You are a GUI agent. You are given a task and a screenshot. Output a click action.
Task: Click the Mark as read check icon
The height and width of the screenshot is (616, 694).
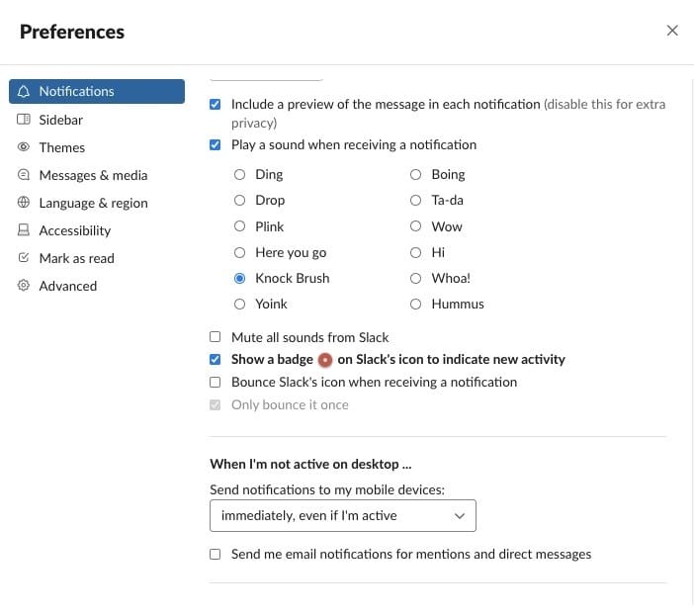click(24, 258)
